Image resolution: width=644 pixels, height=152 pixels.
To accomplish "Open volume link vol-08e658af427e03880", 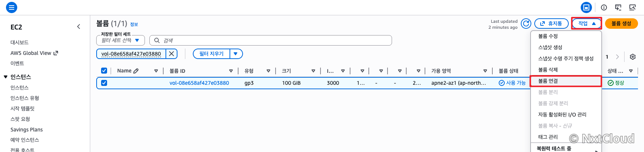I will pyautogui.click(x=199, y=83).
